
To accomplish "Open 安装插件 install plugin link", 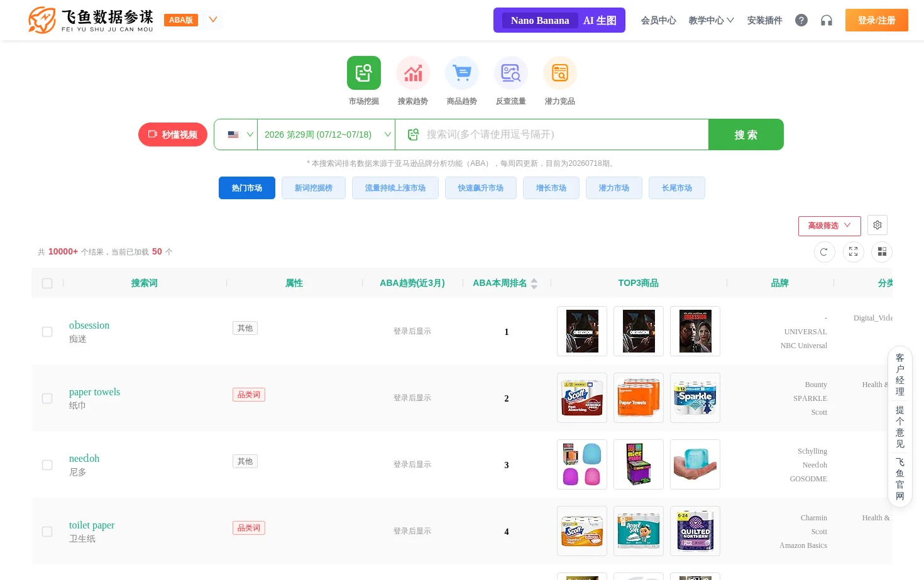I will [x=764, y=20].
